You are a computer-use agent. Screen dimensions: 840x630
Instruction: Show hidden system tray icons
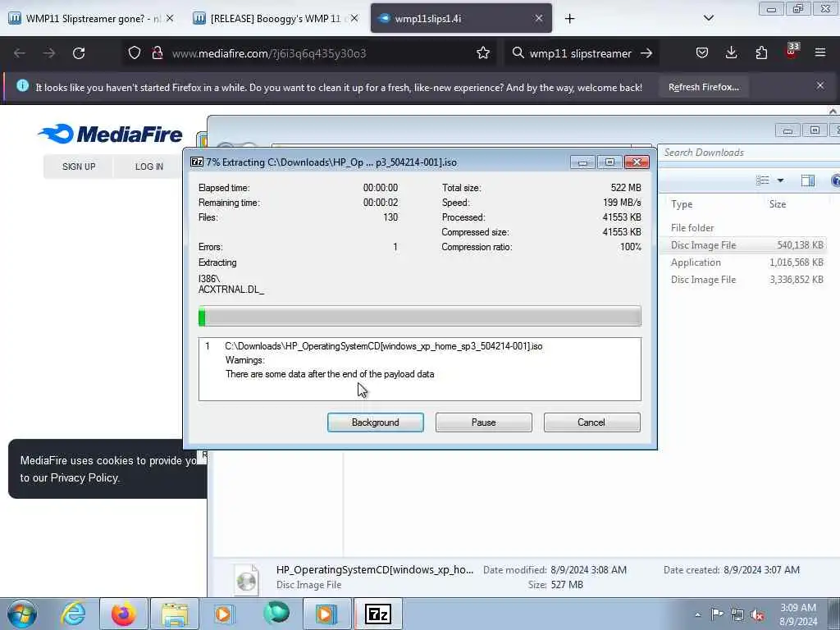[x=697, y=615]
